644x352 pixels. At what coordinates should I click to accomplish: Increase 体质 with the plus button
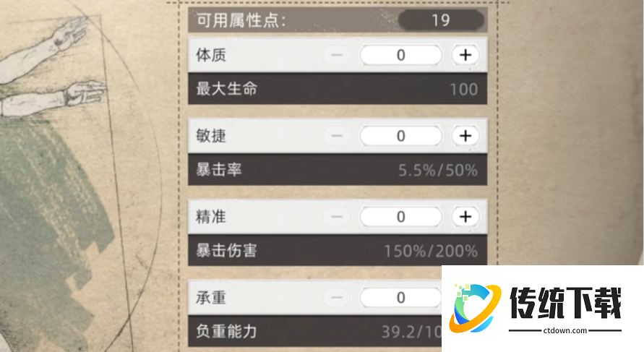(465, 55)
